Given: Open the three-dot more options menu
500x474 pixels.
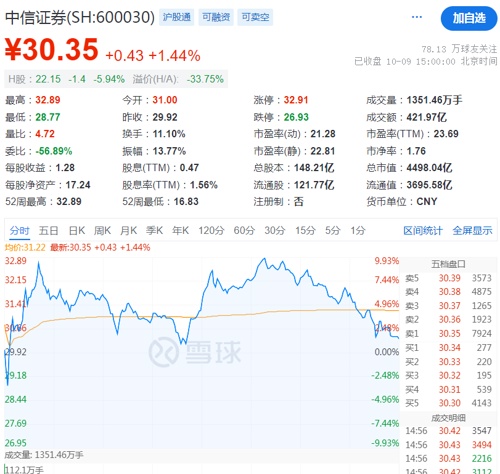Looking at the screenshot, I should (417, 17).
